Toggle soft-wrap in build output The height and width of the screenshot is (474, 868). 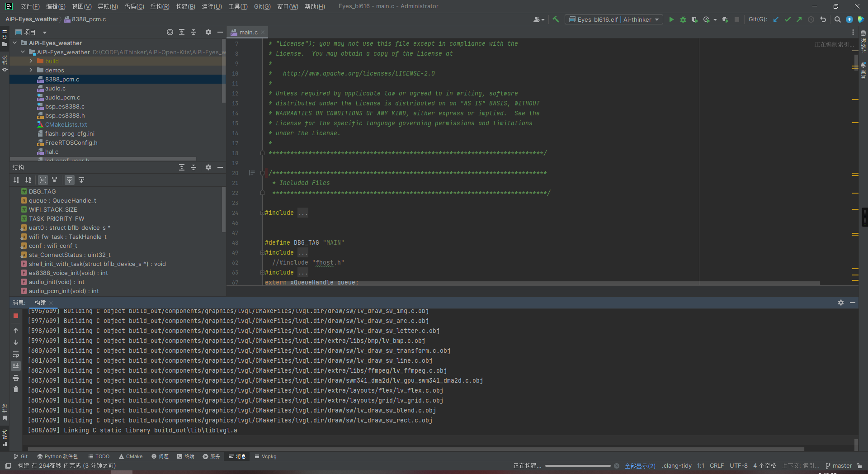[16, 354]
